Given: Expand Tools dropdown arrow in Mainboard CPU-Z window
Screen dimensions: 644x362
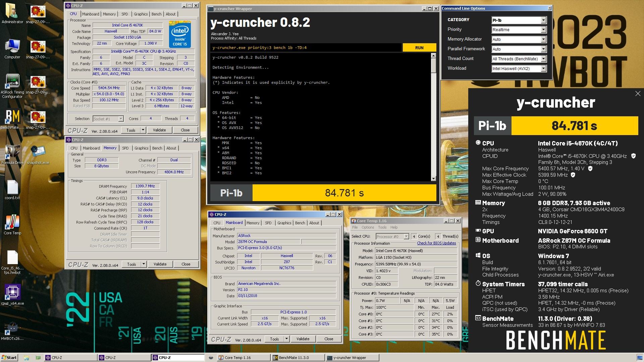Looking at the screenshot, I should pos(286,339).
